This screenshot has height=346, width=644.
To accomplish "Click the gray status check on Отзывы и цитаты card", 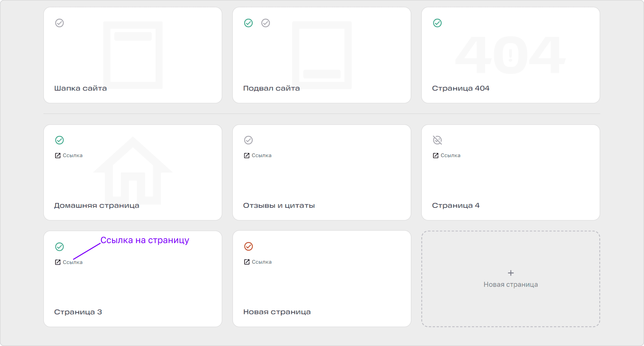I will pos(248,140).
